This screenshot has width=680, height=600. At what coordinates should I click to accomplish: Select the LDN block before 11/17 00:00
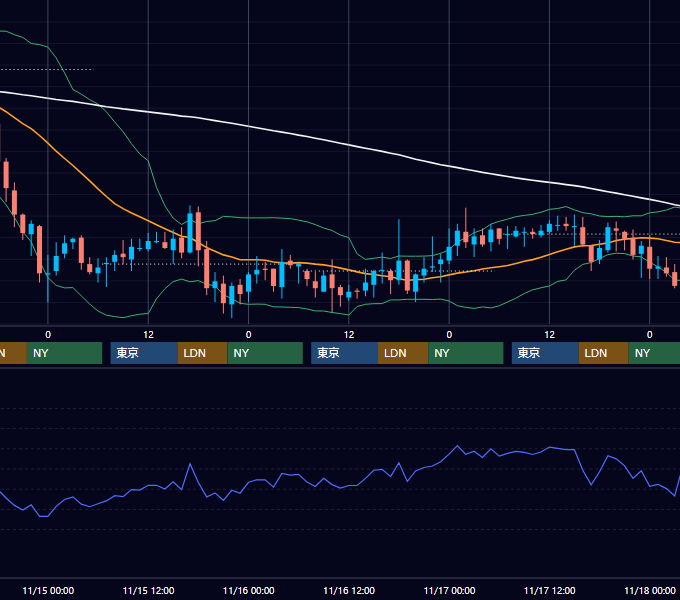tap(403, 353)
